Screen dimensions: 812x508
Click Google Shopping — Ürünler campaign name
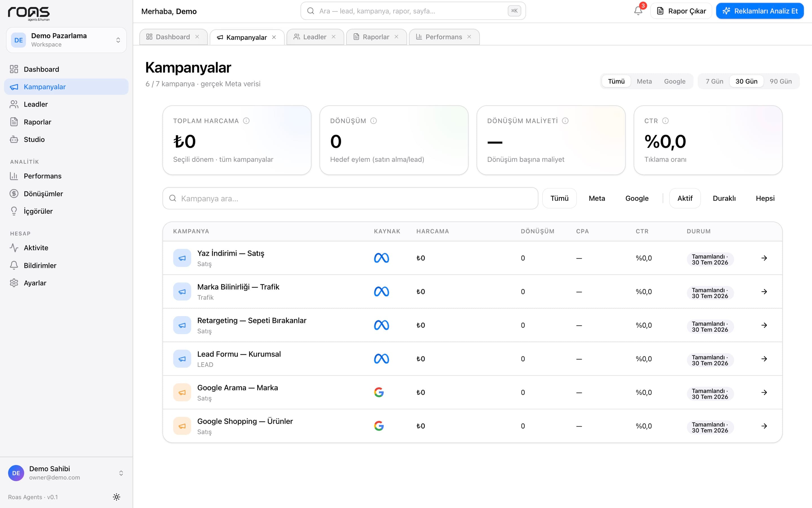coord(245,421)
